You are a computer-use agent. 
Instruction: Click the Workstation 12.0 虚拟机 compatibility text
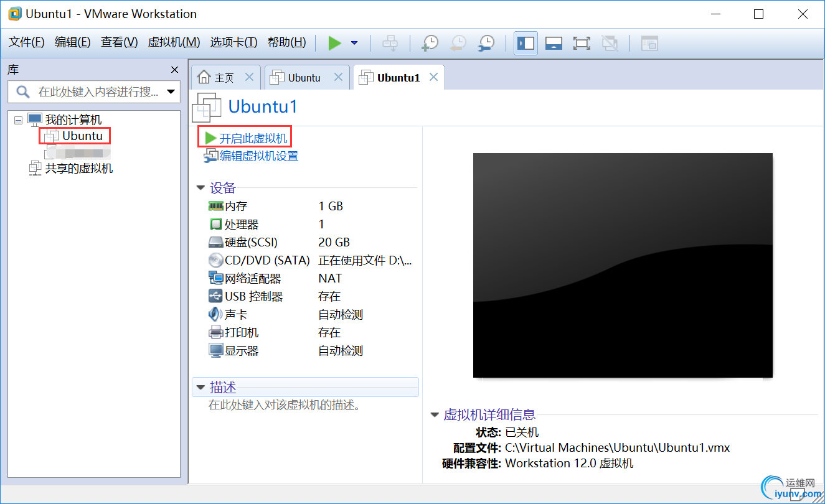coord(569,463)
